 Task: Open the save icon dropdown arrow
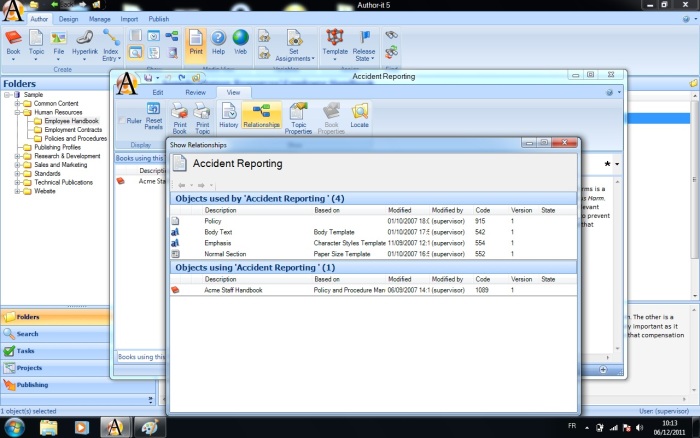point(157,78)
